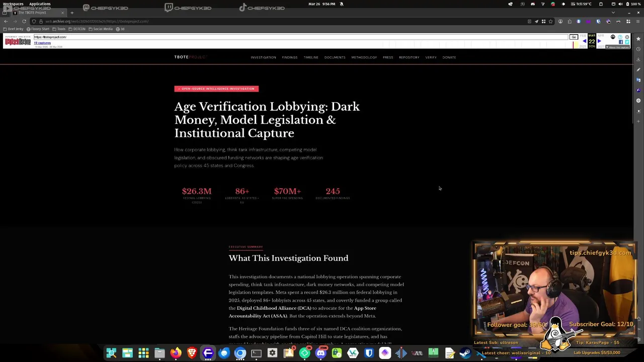Open browser hamburger menu
The width and height of the screenshot is (644, 362).
pos(638,21)
